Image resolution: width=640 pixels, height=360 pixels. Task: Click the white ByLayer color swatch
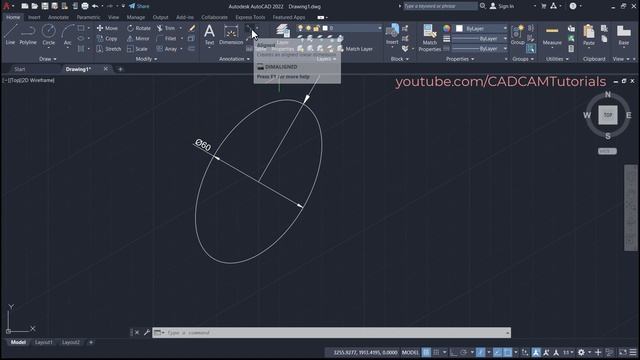pos(459,28)
